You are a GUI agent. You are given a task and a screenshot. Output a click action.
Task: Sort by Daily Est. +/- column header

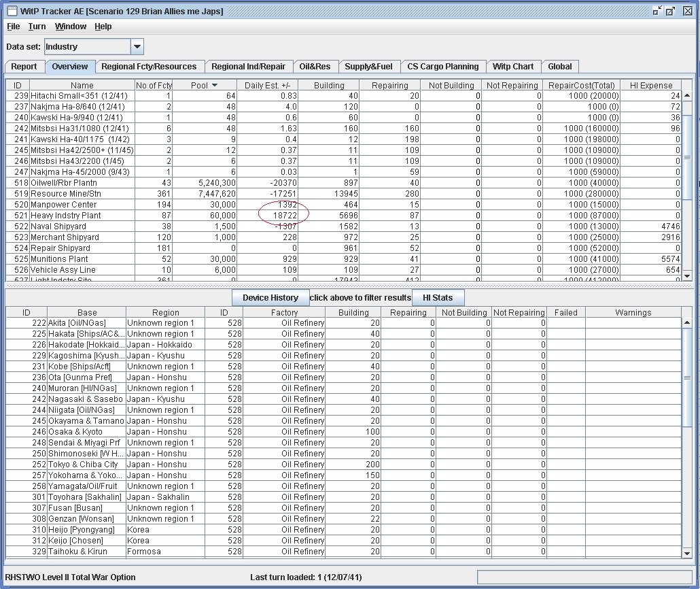(267, 86)
